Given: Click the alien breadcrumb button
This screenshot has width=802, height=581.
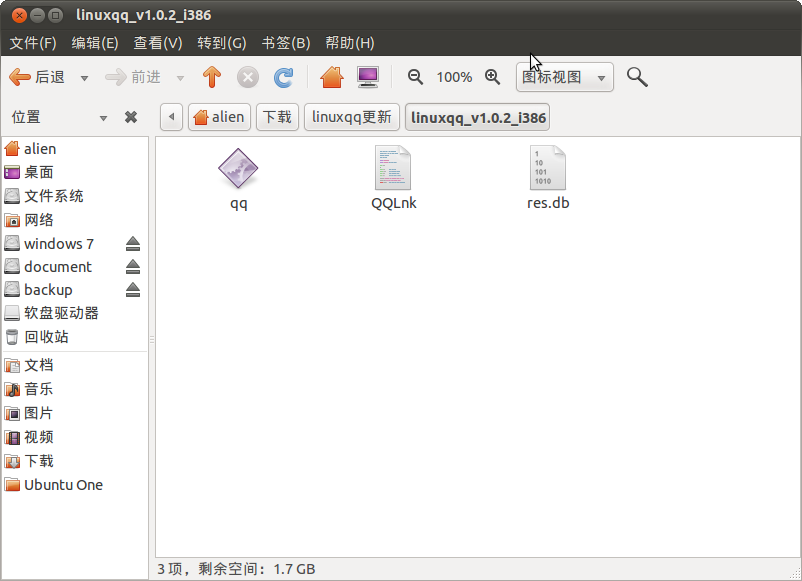Looking at the screenshot, I should 219,117.
